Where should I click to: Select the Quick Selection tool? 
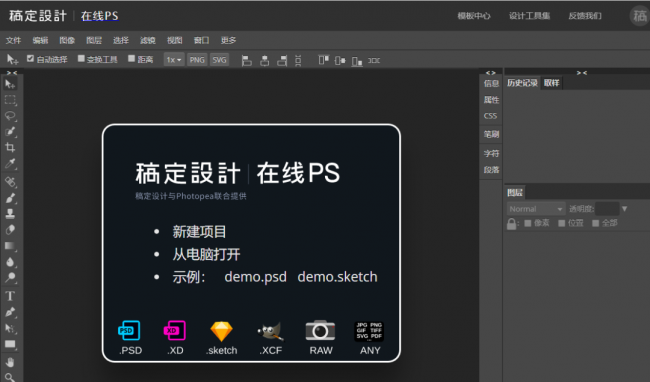pyautogui.click(x=10, y=132)
